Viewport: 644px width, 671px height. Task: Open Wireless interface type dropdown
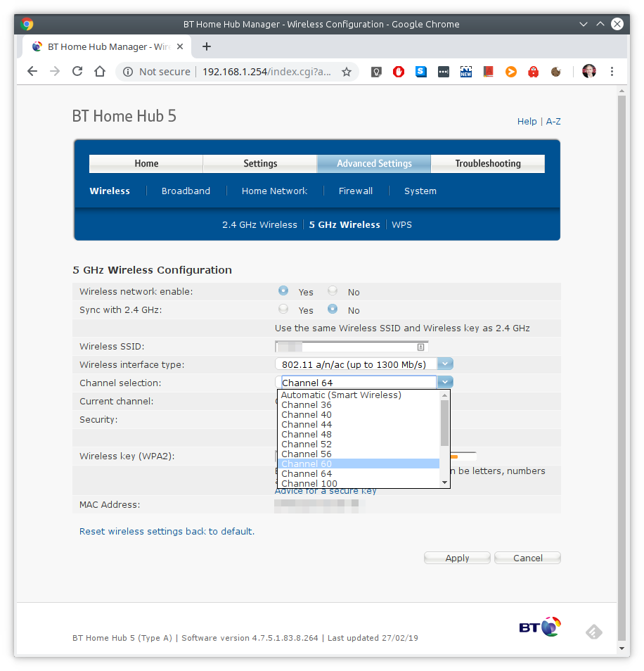[445, 364]
